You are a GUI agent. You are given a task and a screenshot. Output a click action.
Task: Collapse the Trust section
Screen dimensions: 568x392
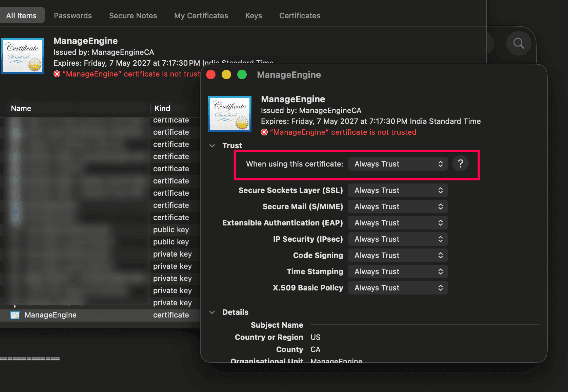212,146
